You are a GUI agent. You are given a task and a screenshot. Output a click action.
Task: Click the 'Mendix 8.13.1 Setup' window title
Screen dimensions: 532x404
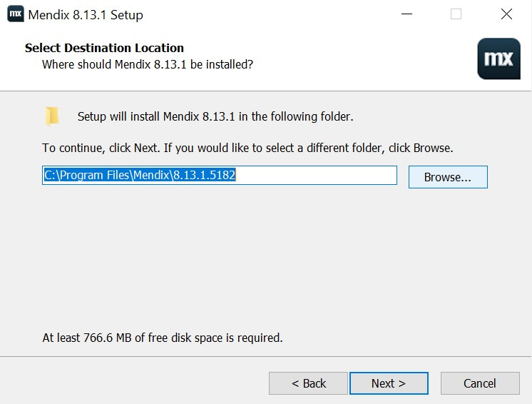[86, 15]
